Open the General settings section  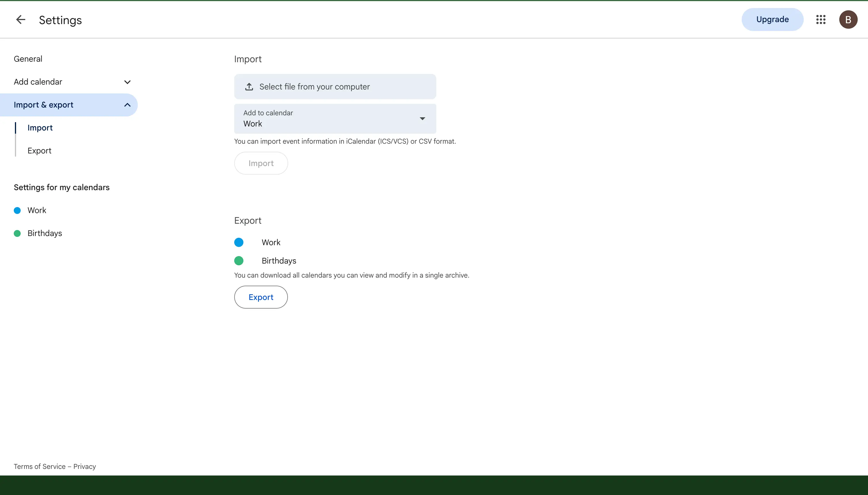point(28,59)
